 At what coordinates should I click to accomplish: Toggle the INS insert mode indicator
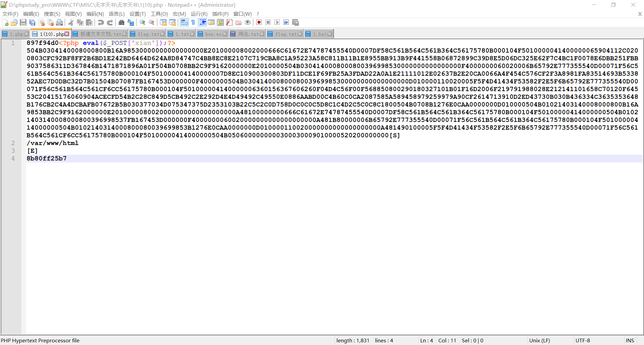coord(630,340)
